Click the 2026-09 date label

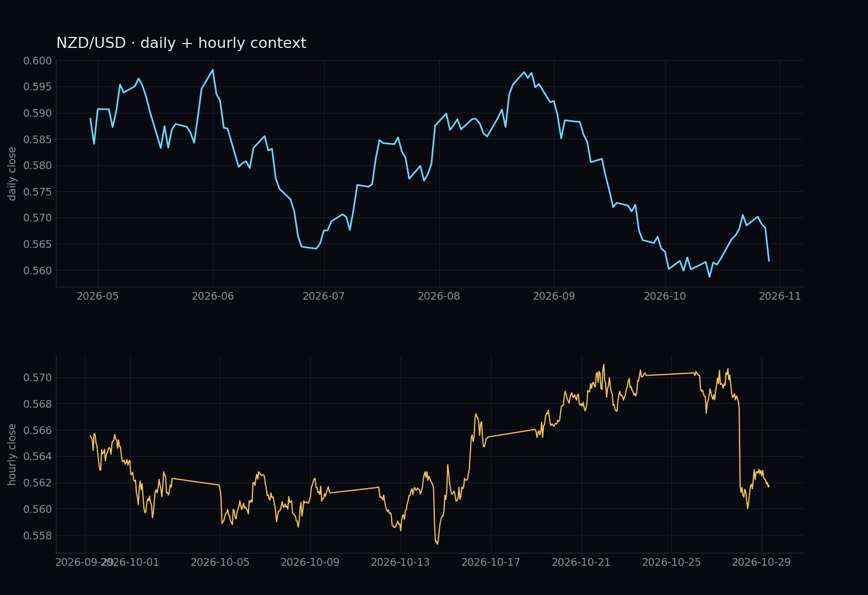click(554, 296)
